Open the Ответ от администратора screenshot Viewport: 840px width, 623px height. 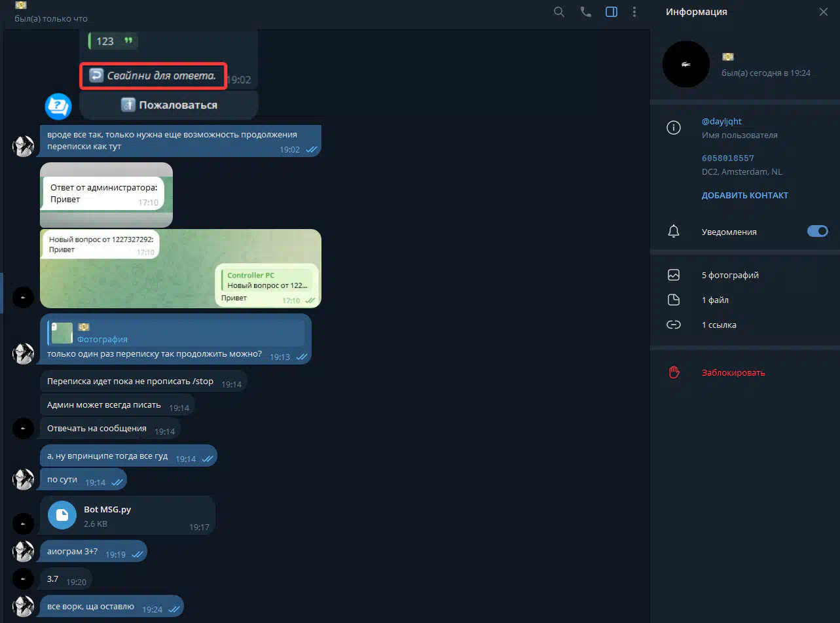106,194
